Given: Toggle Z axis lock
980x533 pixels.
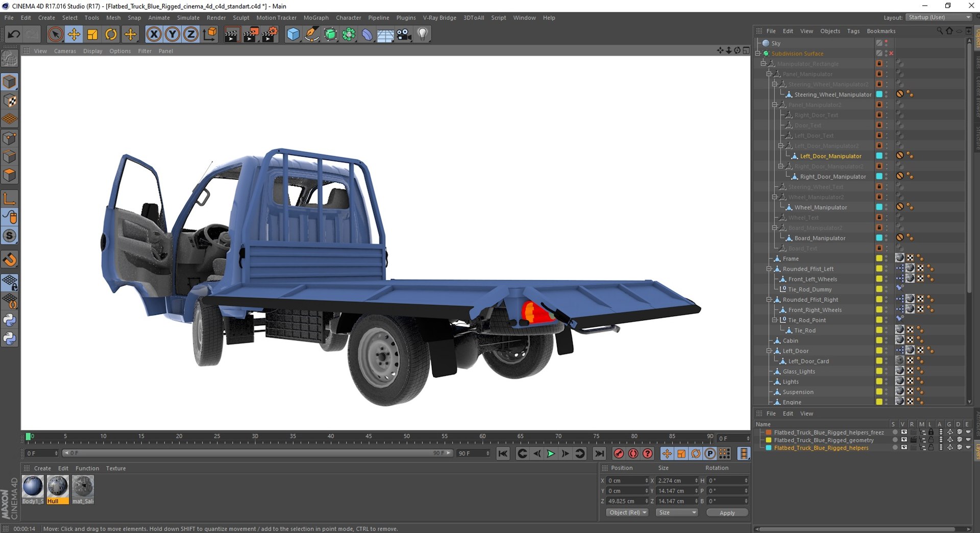Looking at the screenshot, I should 191,34.
